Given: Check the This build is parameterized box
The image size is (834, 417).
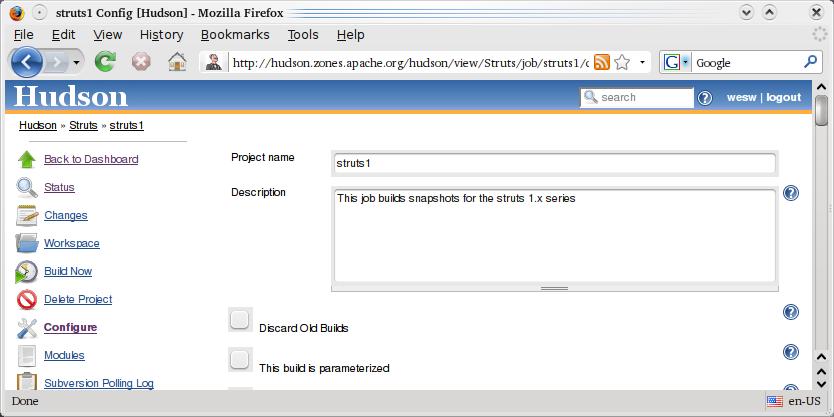Looking at the screenshot, I should click(x=240, y=360).
